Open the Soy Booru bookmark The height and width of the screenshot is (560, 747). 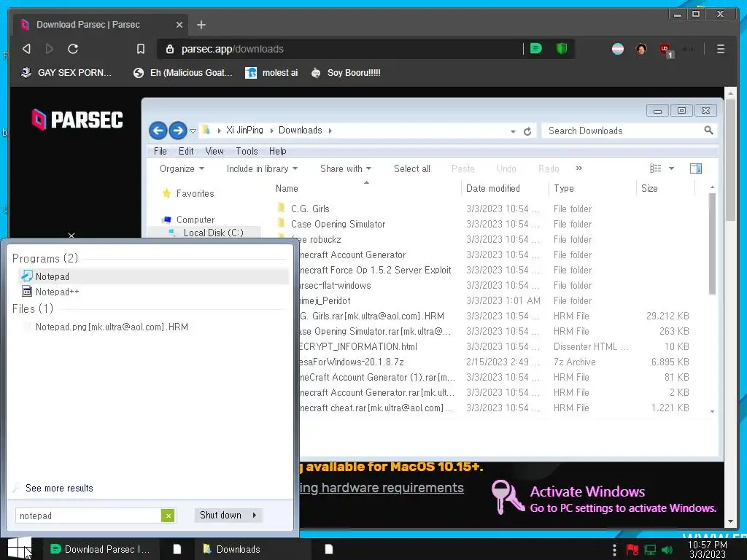pyautogui.click(x=346, y=73)
